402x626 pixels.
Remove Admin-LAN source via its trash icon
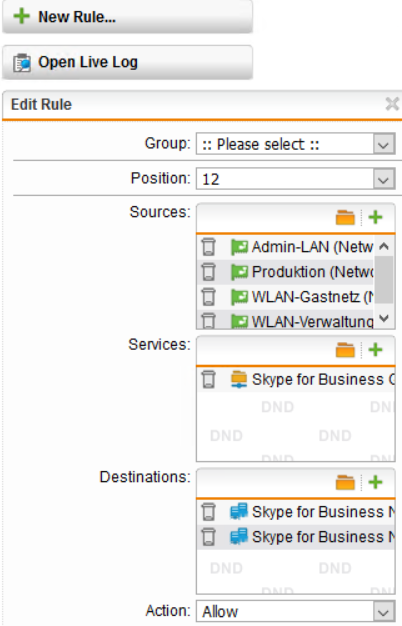[208, 247]
